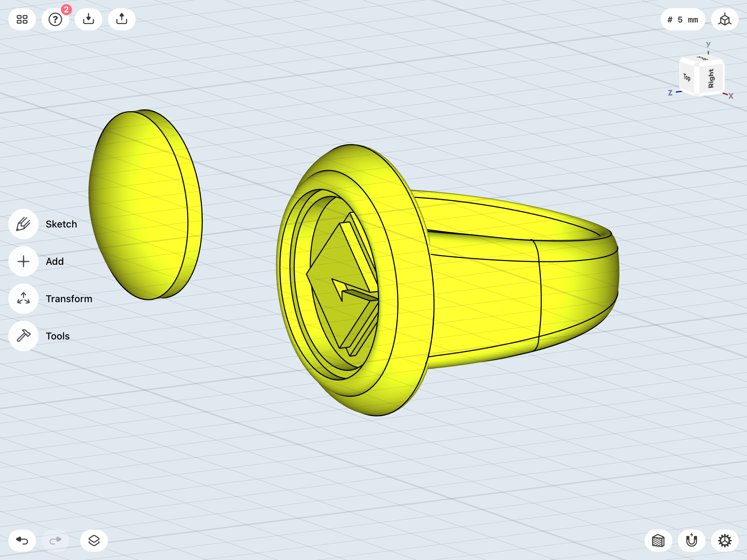Viewport: 747px width, 560px height.
Task: Click the Add label
Action: tap(55, 261)
